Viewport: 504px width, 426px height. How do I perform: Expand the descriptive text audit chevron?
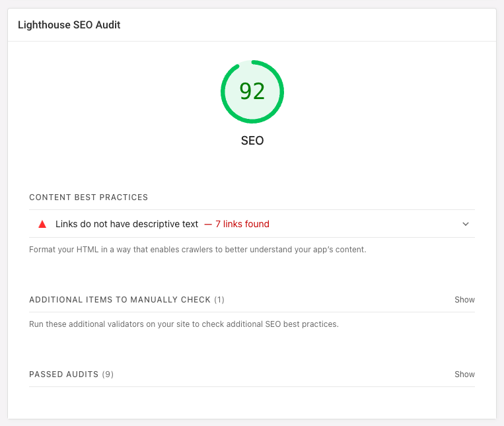pos(466,224)
